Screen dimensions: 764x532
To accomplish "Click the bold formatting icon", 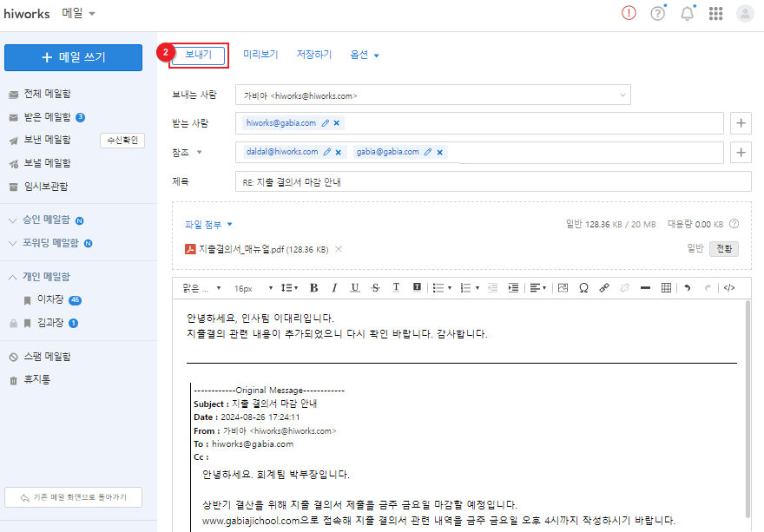I will point(313,288).
